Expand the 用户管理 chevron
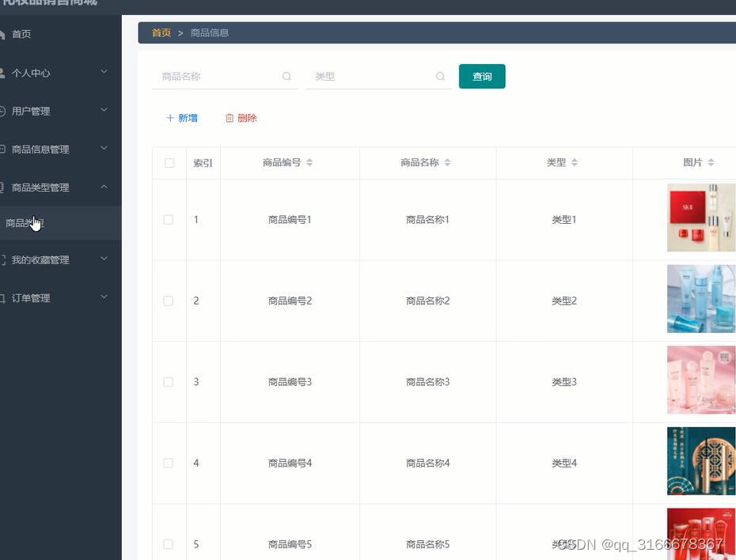This screenshot has width=736, height=560. (x=104, y=110)
